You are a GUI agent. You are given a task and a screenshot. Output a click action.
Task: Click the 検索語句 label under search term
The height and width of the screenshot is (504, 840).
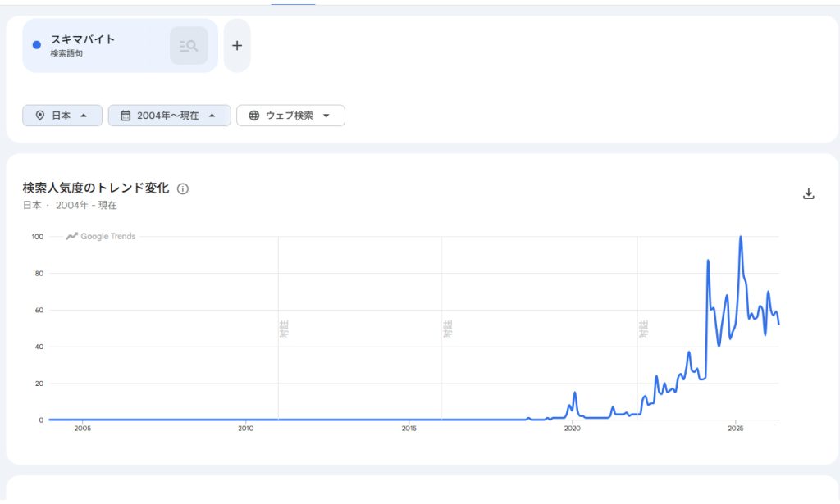[x=66, y=53]
